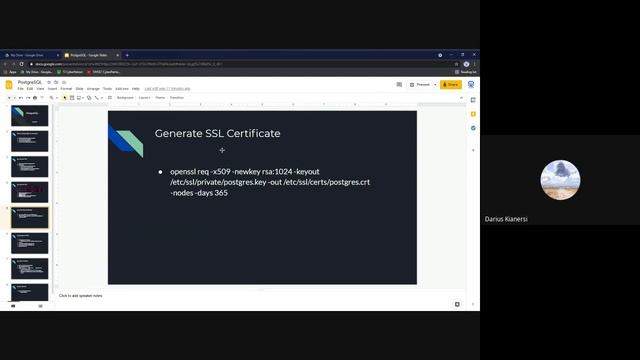Click the browser address bar

(x=241, y=64)
